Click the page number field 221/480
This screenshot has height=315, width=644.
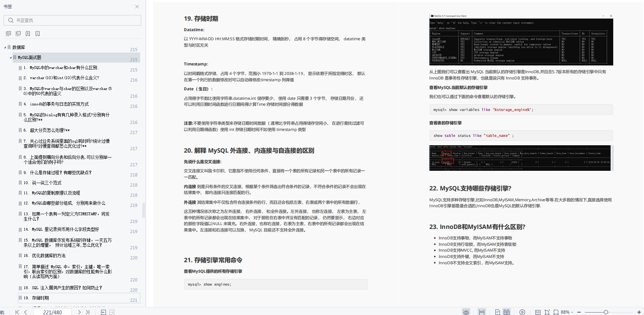(x=52, y=312)
